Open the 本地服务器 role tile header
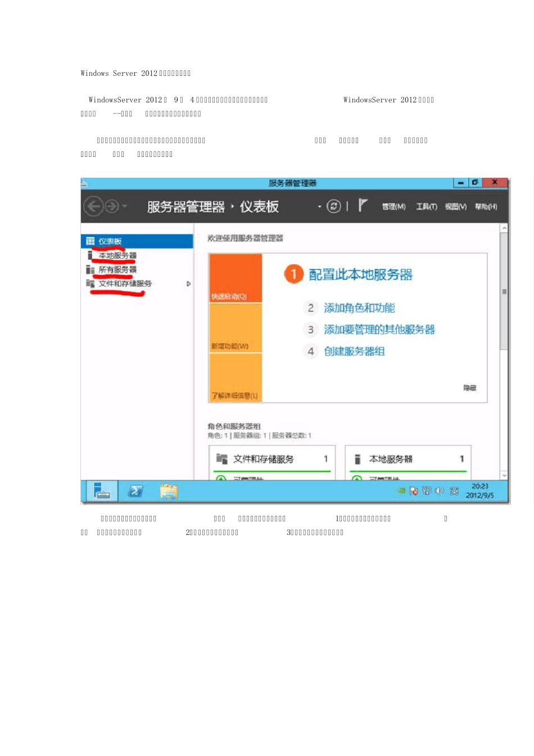 point(408,459)
